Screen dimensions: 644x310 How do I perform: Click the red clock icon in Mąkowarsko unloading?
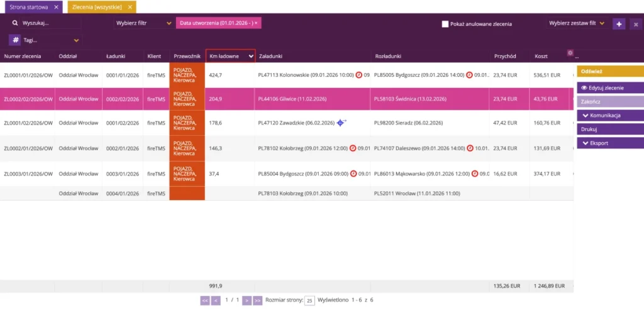[x=475, y=174]
